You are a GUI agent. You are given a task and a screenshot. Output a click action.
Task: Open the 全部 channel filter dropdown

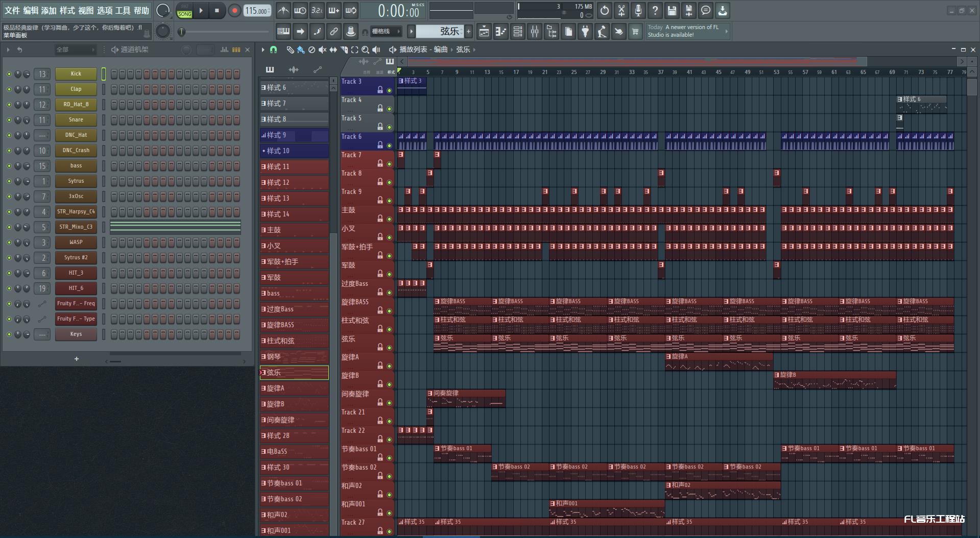click(76, 50)
